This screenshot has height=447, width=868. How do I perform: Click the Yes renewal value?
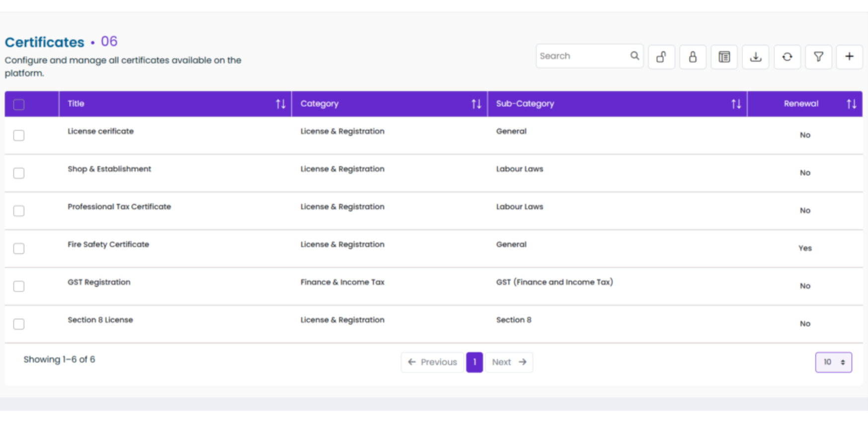click(805, 248)
